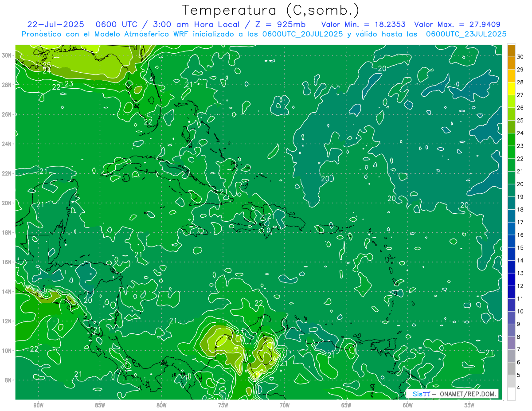Click color scale label '30'
532x411 pixels.
[520, 57]
